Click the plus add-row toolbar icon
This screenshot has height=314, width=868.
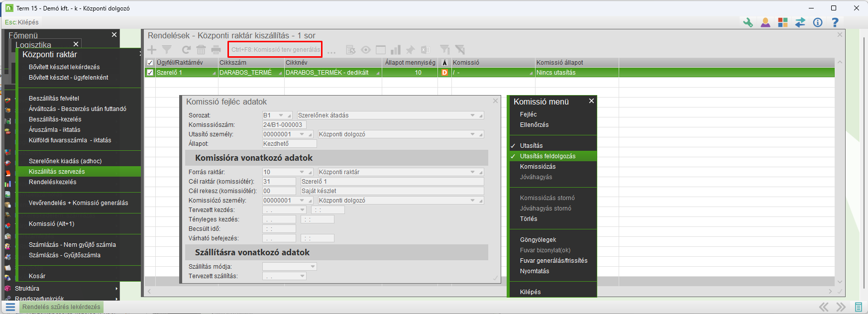[x=152, y=50]
